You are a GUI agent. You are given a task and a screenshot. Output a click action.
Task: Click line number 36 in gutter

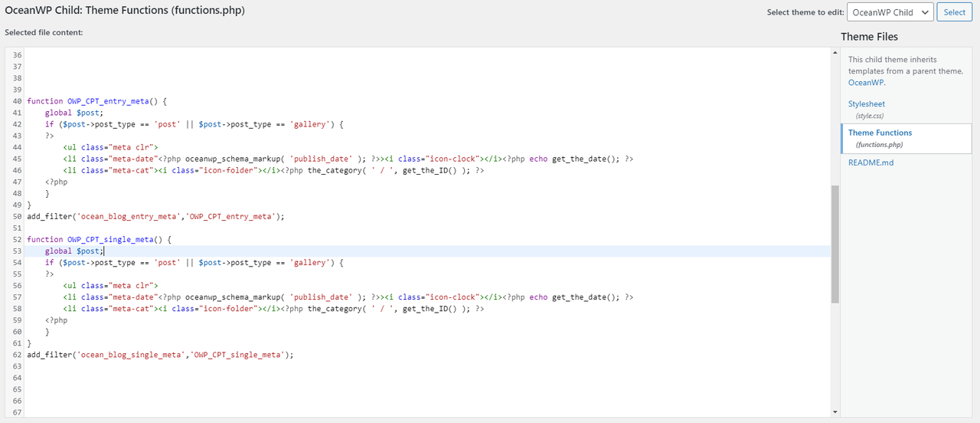(x=17, y=55)
